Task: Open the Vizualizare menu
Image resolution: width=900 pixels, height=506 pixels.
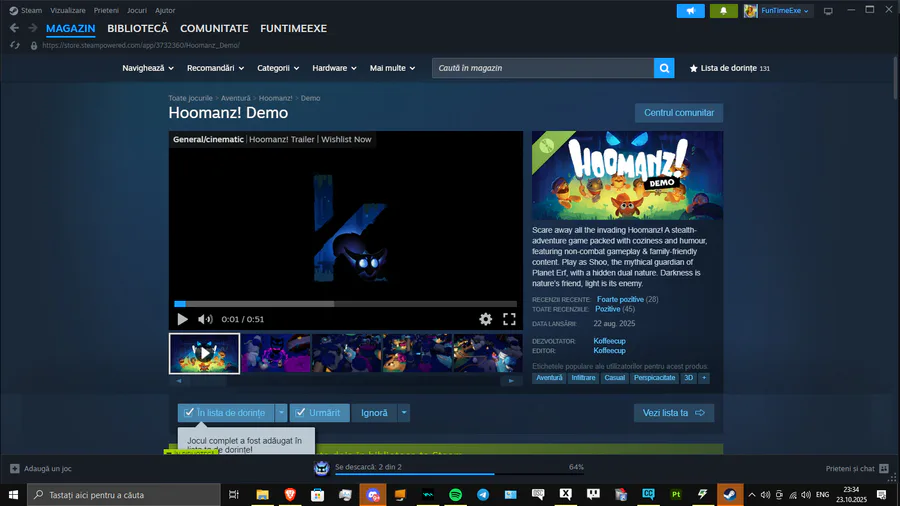Action: click(x=68, y=10)
